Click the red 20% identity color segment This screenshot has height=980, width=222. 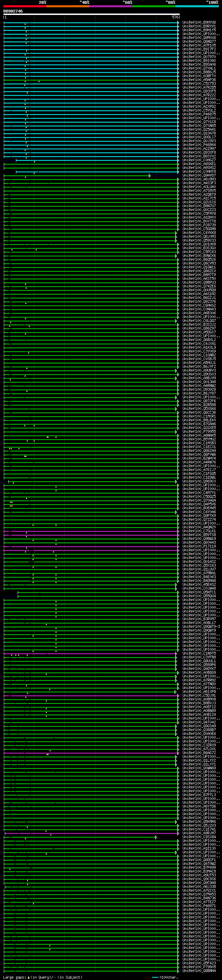tap(25, 6)
